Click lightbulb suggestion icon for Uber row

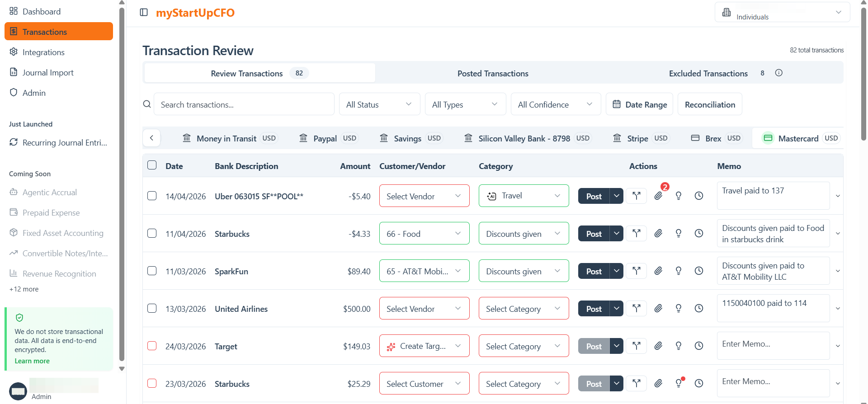679,196
